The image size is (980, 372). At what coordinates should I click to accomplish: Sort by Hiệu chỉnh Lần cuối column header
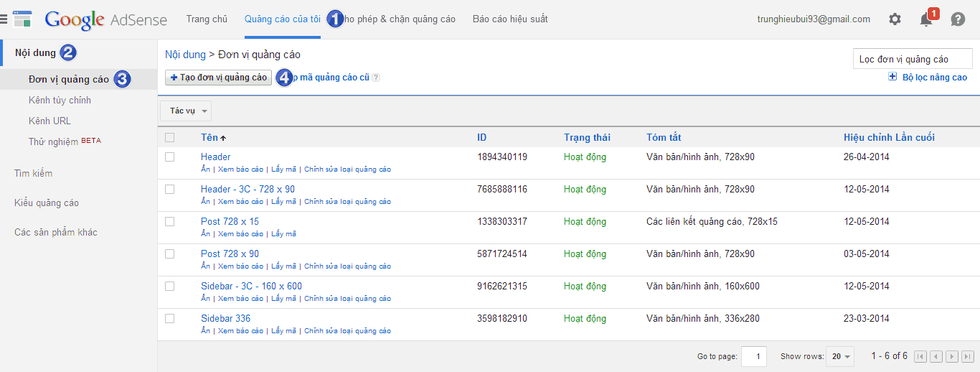tap(889, 137)
